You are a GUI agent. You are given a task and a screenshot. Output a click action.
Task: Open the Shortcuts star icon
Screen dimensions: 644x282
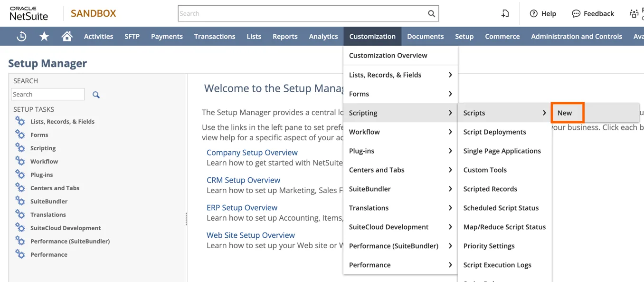44,36
